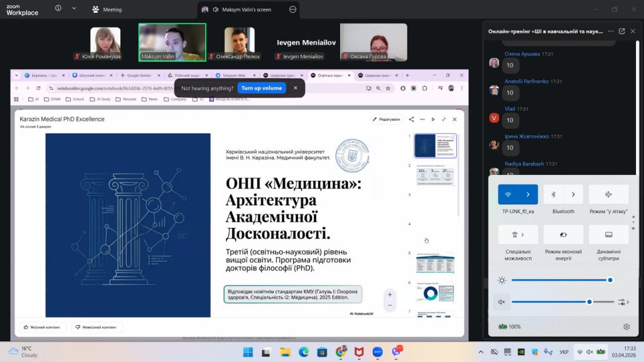Open the Zoom Workplace dropdown chevron
This screenshot has height=362, width=644.
click(x=74, y=9)
